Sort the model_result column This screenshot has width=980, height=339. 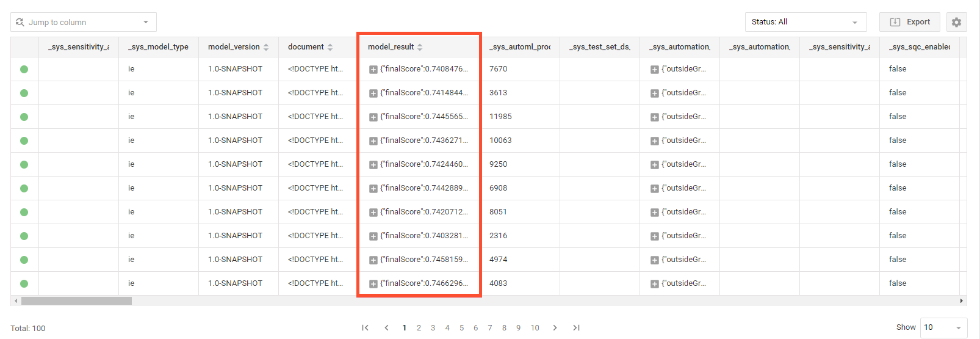420,47
